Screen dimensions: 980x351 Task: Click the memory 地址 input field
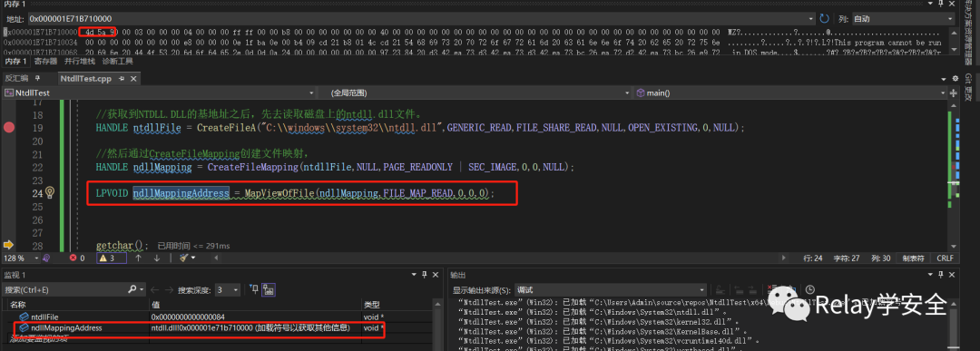click(x=421, y=19)
